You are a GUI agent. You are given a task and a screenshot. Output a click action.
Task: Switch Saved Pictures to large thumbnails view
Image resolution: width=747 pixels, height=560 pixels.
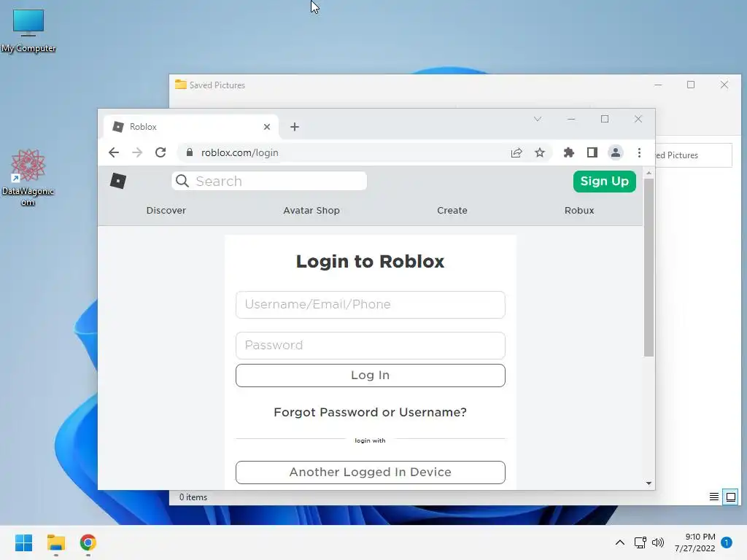tap(730, 497)
